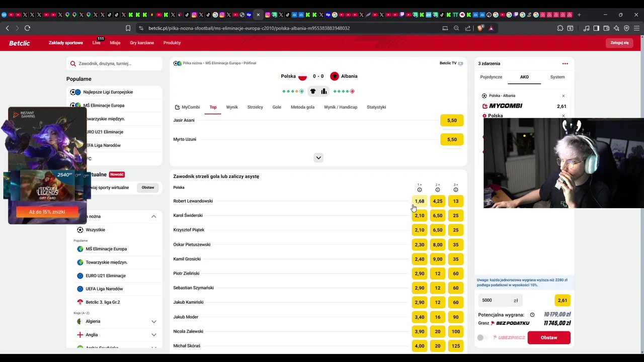Share this page via the share icon

468,28
